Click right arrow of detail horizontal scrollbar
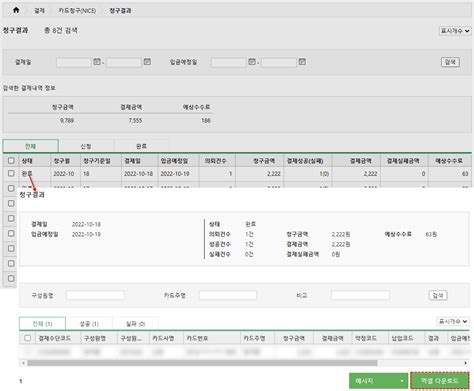This screenshot has height=391, width=474. [x=466, y=363]
